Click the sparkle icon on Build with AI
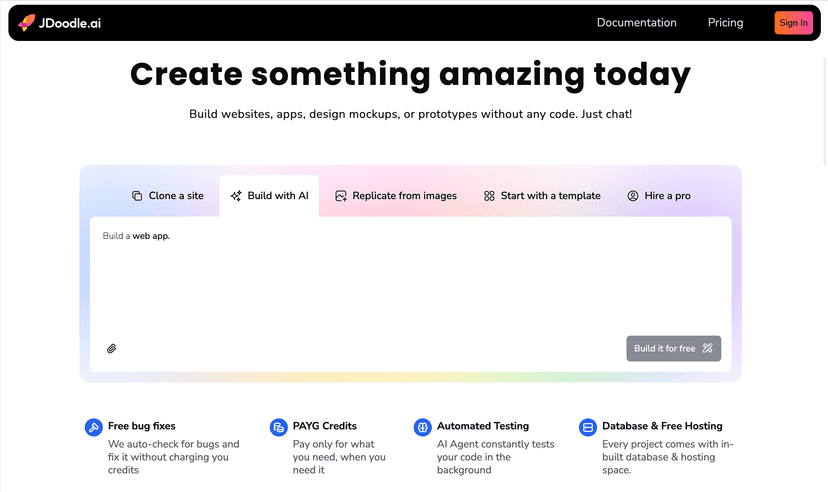Image resolution: width=828 pixels, height=492 pixels. [236, 196]
